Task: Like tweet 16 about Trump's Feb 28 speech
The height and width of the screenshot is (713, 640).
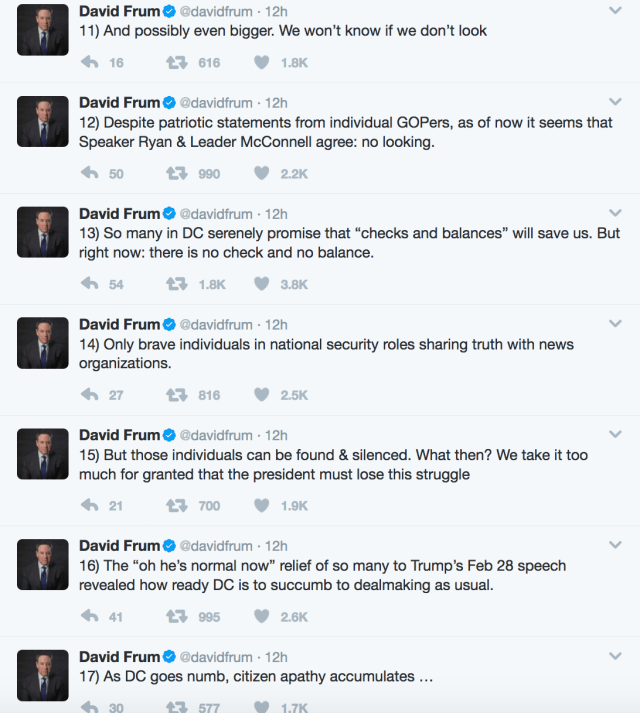Action: click(x=262, y=617)
